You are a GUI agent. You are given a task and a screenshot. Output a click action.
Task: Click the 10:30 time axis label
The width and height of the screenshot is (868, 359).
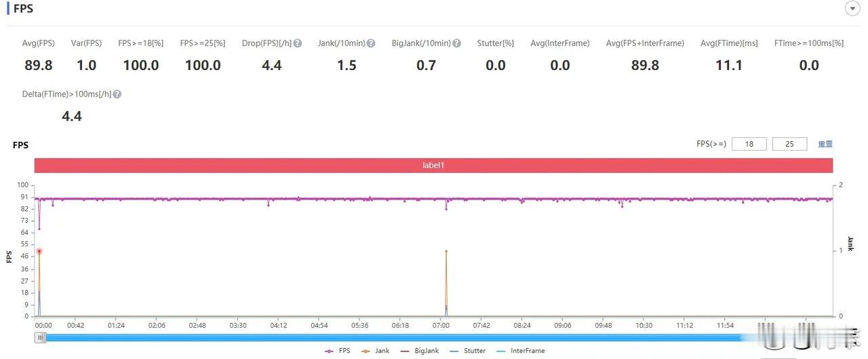click(x=644, y=326)
